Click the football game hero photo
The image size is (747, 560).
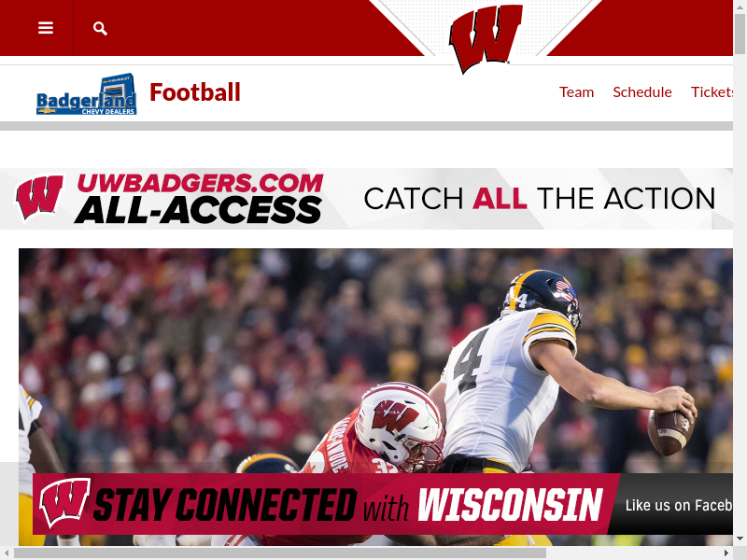(375, 360)
